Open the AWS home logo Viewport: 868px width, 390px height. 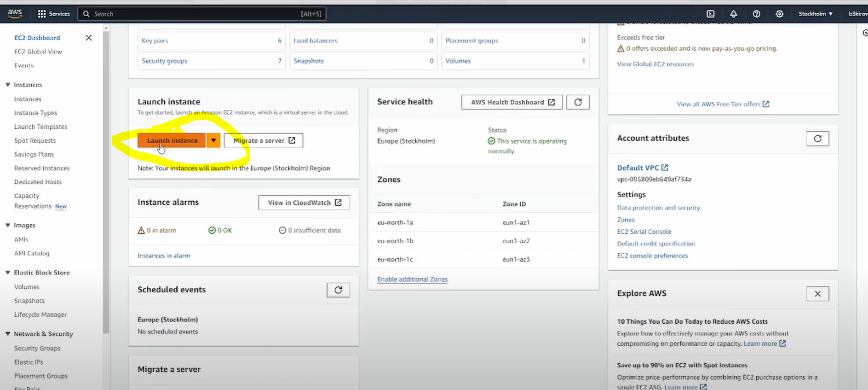[15, 14]
